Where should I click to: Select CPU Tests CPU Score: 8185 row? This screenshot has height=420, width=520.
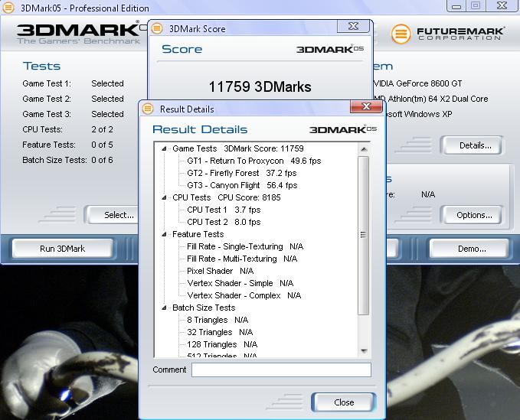(x=227, y=197)
